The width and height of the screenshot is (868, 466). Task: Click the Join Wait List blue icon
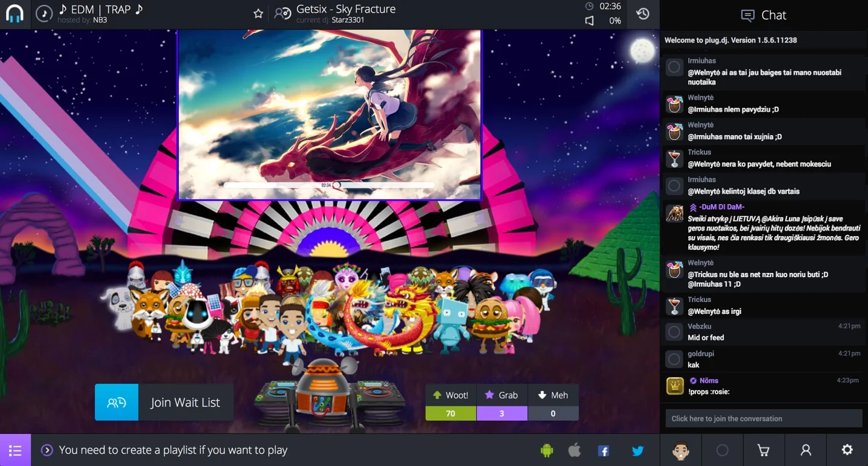pyautogui.click(x=116, y=402)
